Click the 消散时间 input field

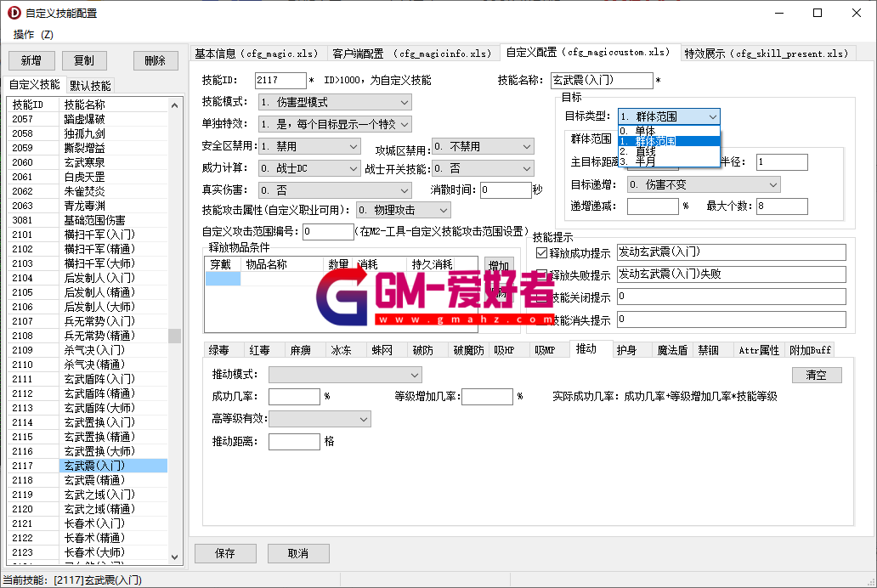coord(505,190)
